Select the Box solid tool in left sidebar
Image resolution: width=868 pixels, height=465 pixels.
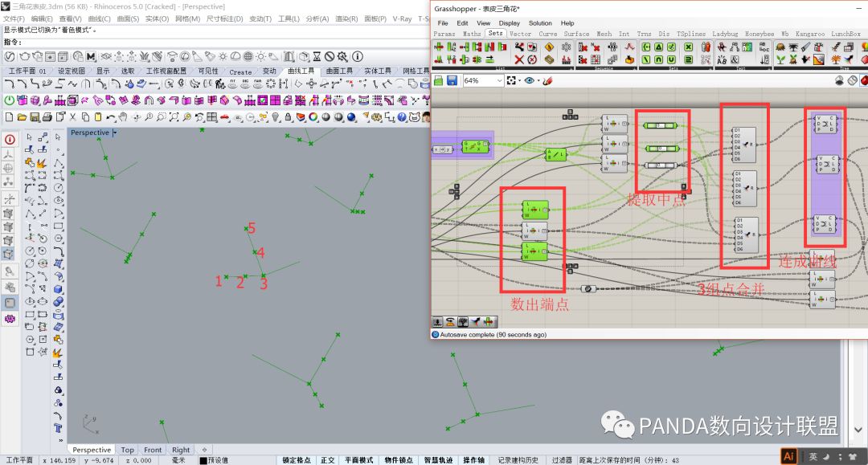pos(58,289)
